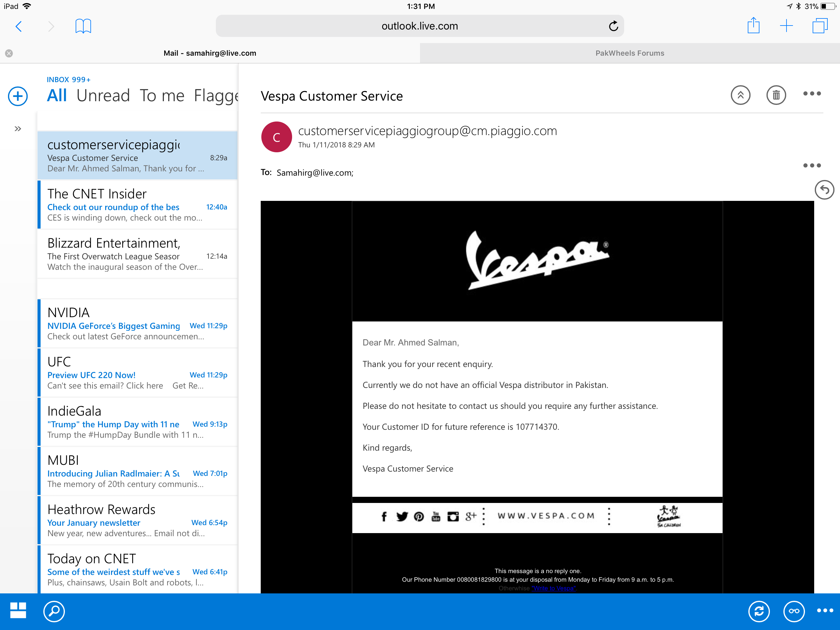Open the NVIDIA GeForce email
Image resolution: width=840 pixels, height=630 pixels.
137,323
